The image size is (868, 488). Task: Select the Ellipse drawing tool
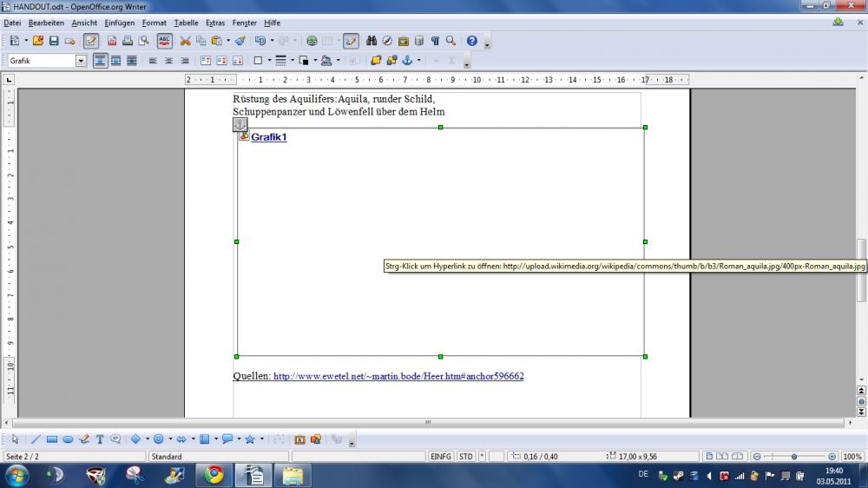68,439
